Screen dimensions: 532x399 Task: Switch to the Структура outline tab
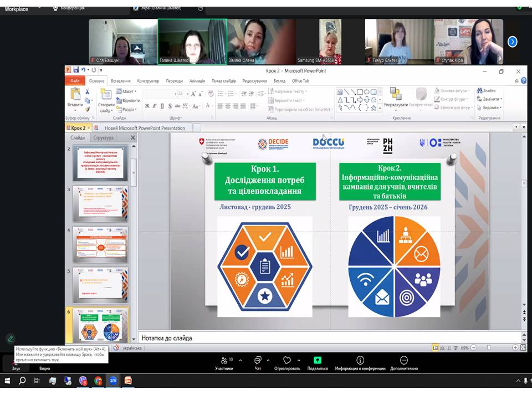(x=103, y=138)
